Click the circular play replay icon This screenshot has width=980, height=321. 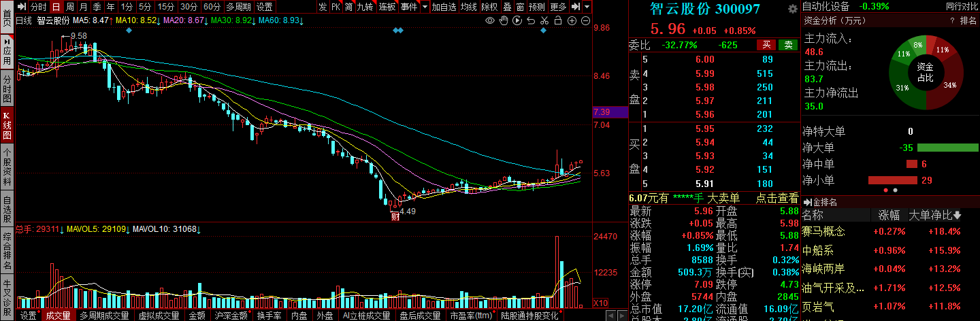click(x=517, y=20)
